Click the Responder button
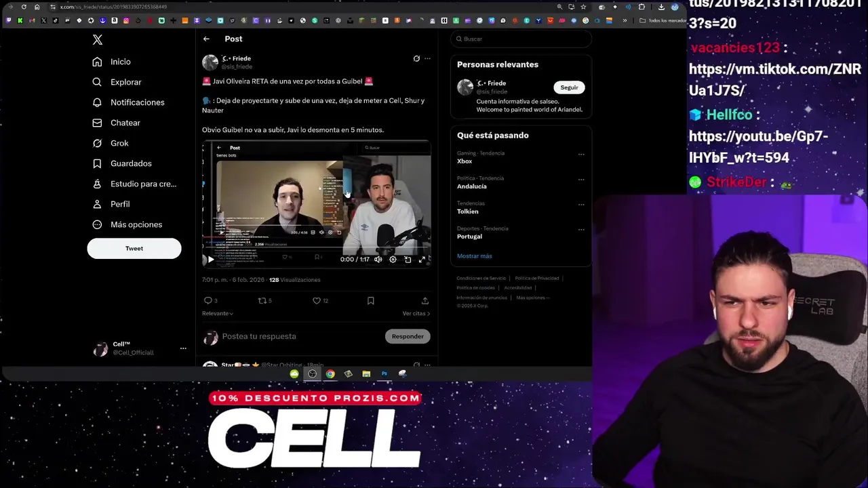Viewport: 868px width, 488px height. 408,336
